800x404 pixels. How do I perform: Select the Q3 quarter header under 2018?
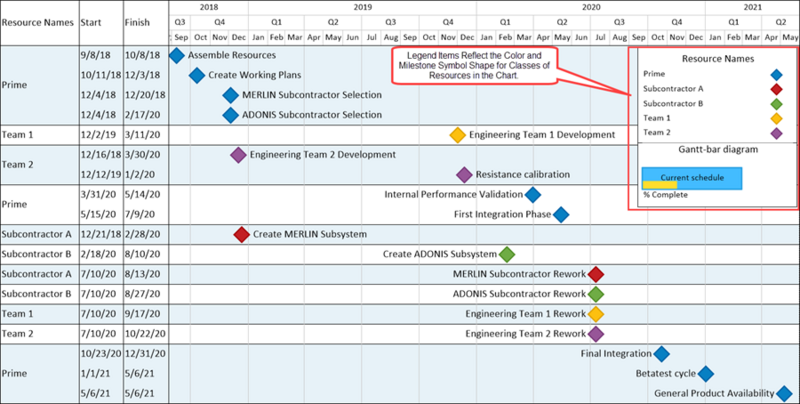(x=179, y=22)
